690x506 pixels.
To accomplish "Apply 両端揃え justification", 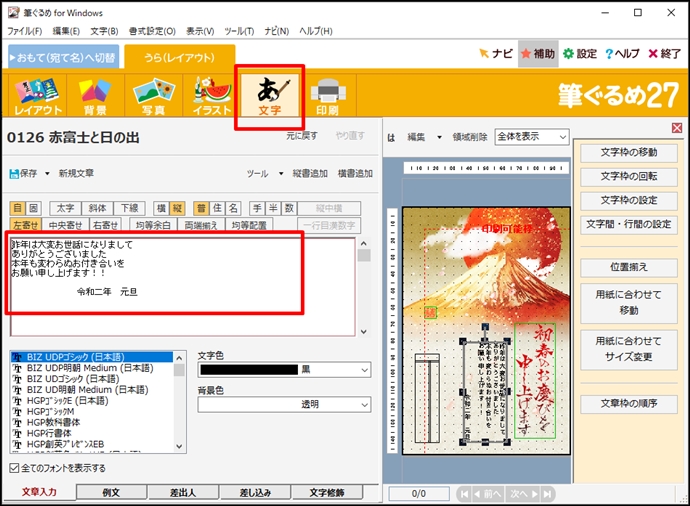I will point(201,225).
